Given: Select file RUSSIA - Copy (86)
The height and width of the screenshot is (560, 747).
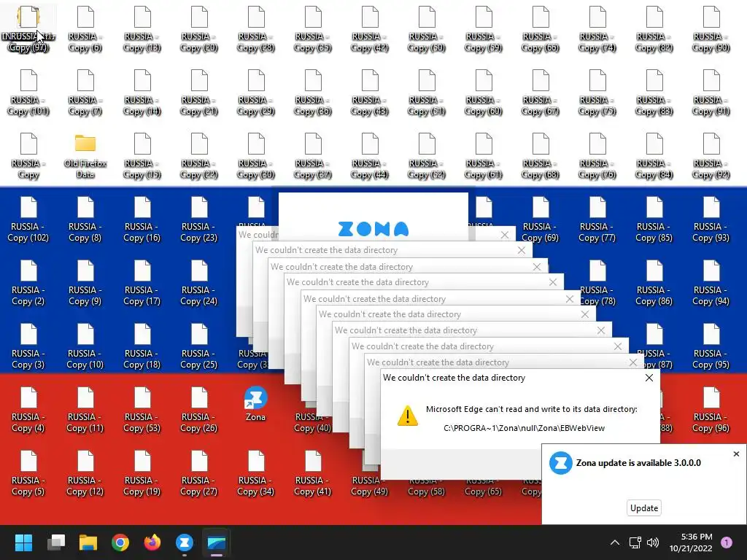Looking at the screenshot, I should click(654, 284).
